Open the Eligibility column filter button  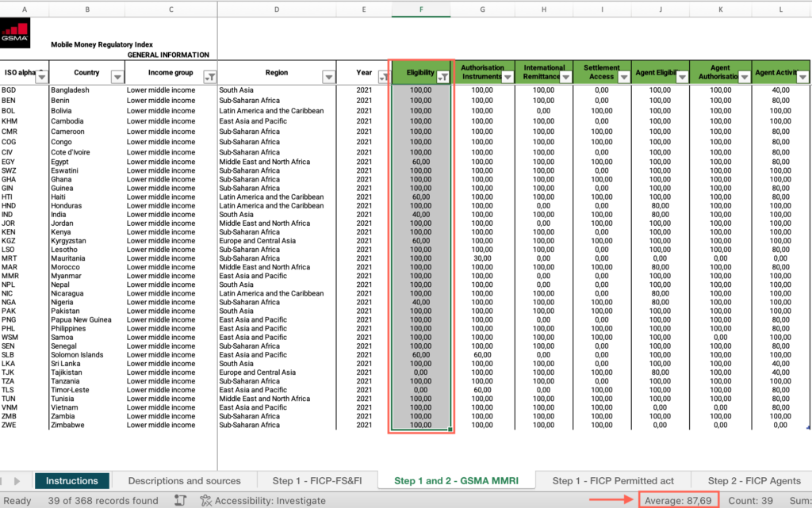pos(443,77)
